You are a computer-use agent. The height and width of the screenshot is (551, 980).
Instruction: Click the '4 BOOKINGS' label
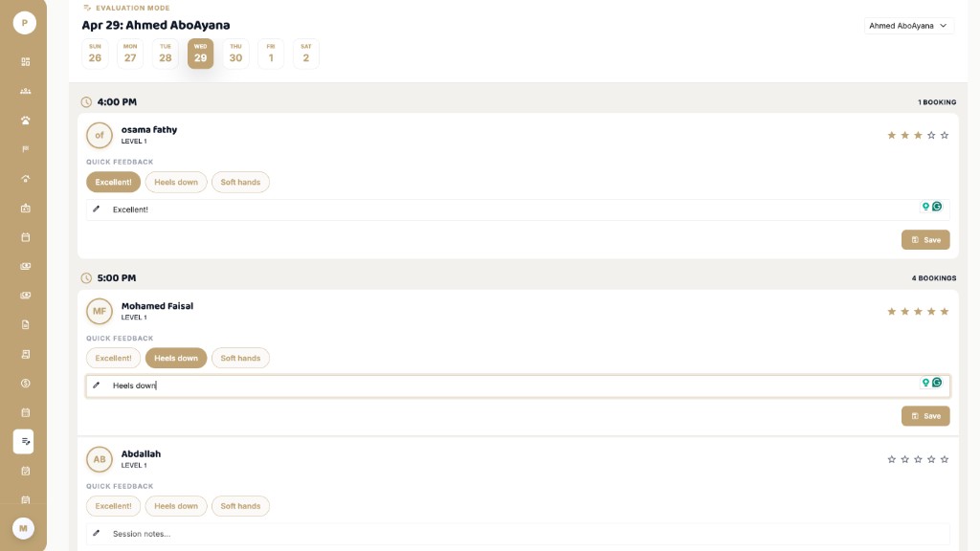[934, 278]
